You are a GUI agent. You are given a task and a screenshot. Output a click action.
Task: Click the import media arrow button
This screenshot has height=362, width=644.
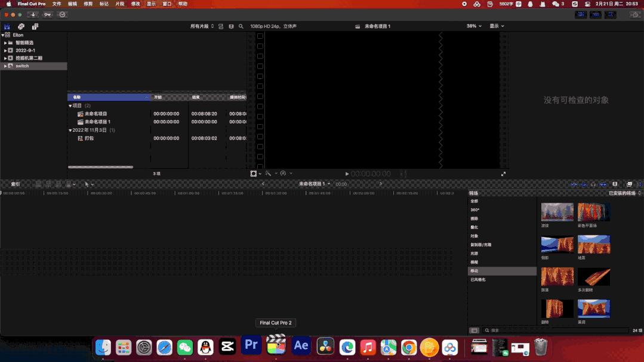coord(33,14)
